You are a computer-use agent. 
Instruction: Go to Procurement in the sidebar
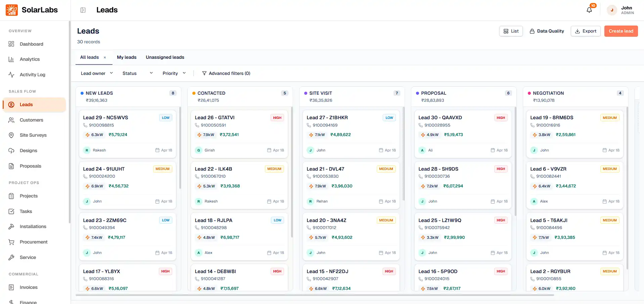pyautogui.click(x=34, y=242)
